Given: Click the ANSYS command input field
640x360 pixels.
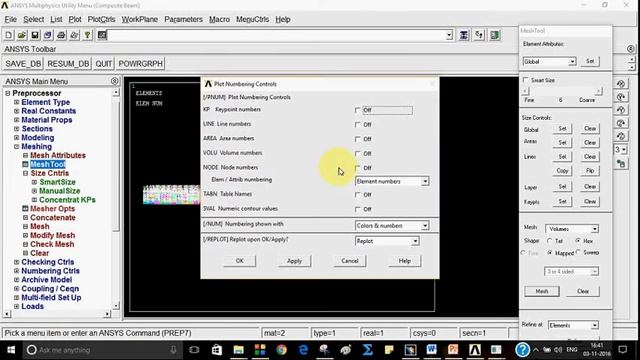Looking at the screenshot, I should (277, 35).
